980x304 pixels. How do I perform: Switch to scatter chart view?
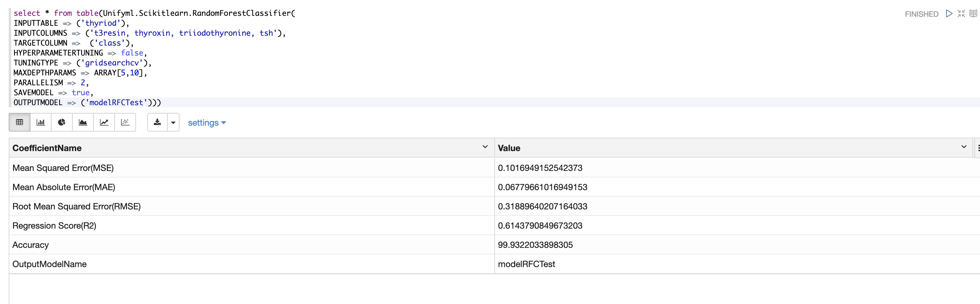click(125, 122)
